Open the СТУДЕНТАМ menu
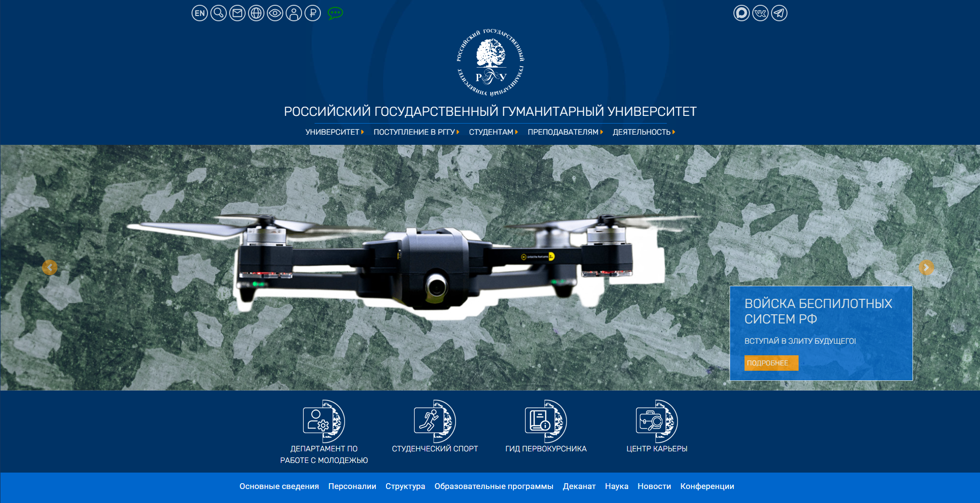The image size is (980, 503). pos(491,132)
